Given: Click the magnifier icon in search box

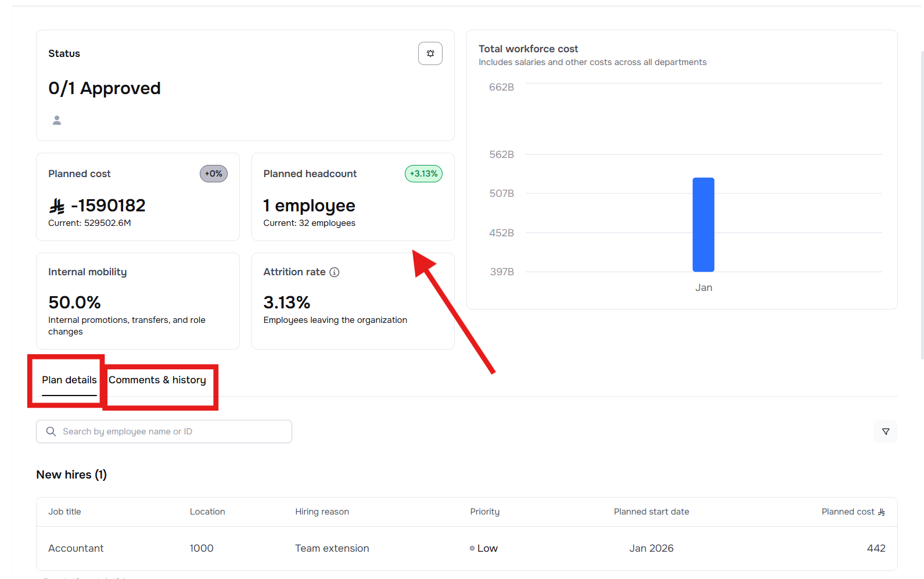Looking at the screenshot, I should pos(51,431).
